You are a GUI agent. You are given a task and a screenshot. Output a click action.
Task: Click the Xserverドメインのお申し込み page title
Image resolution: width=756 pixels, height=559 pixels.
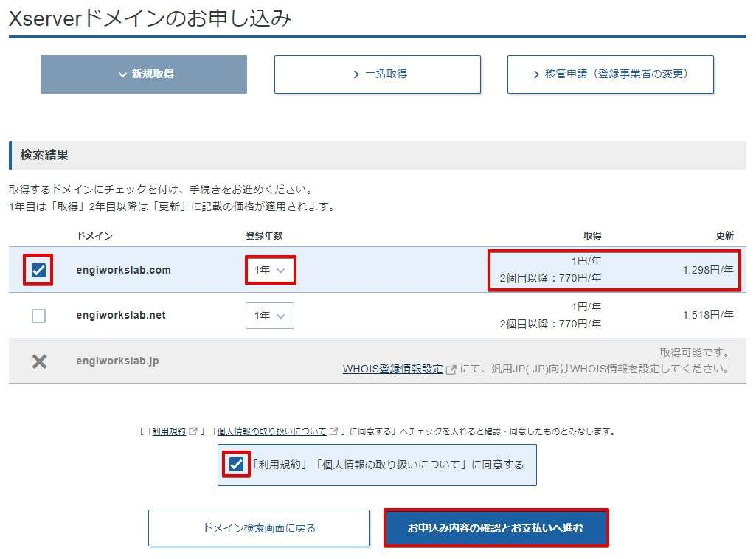150,18
